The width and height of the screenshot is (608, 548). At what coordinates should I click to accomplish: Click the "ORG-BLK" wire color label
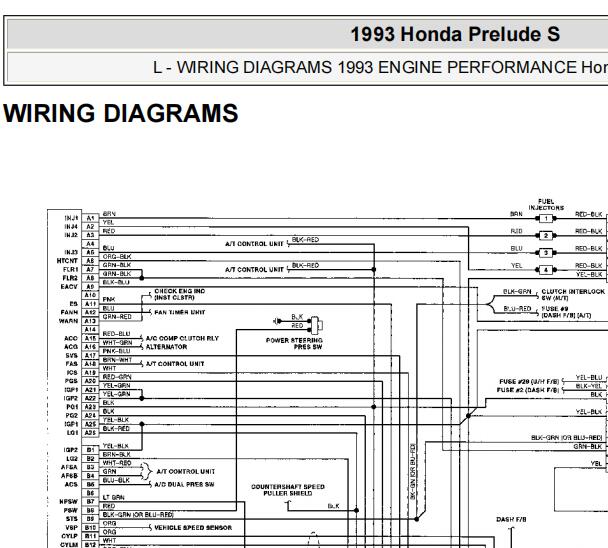coord(117,257)
